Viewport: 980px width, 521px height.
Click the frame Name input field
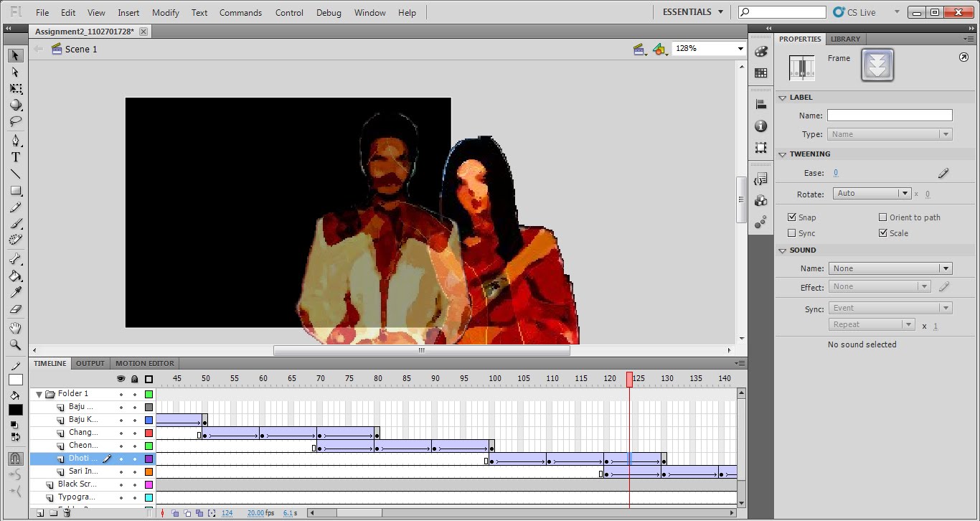[890, 115]
